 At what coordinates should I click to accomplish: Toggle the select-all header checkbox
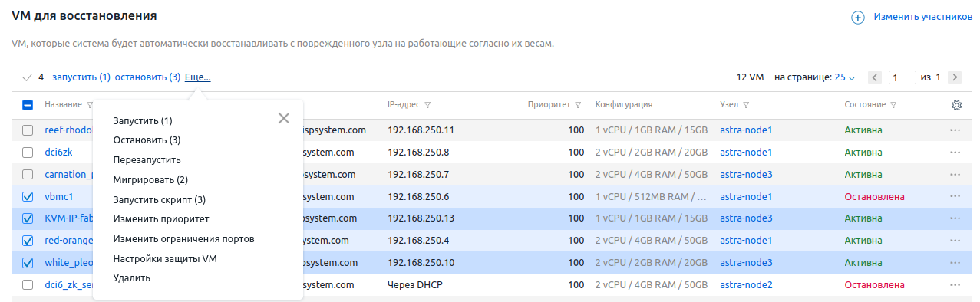click(28, 105)
